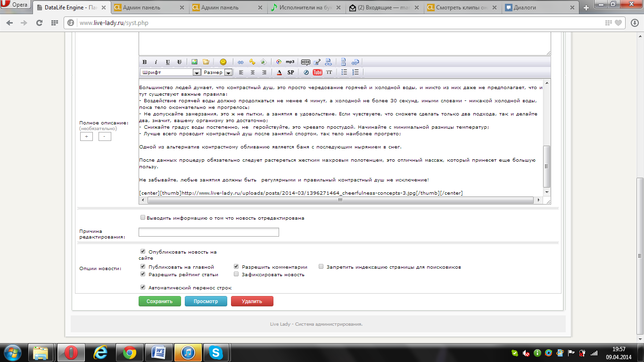Align text right in the editor
644x362 pixels.
point(264,73)
